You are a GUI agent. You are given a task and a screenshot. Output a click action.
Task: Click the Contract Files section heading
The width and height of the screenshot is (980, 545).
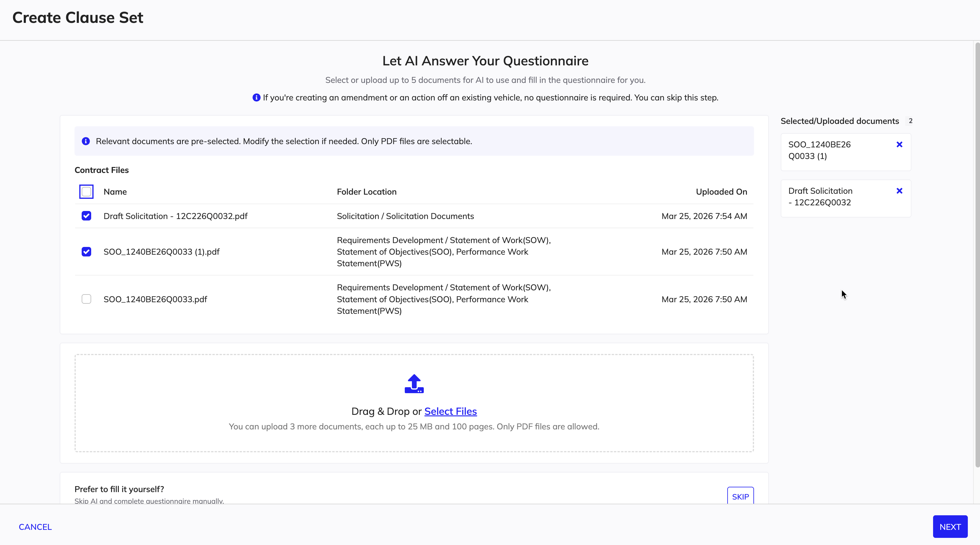(102, 170)
